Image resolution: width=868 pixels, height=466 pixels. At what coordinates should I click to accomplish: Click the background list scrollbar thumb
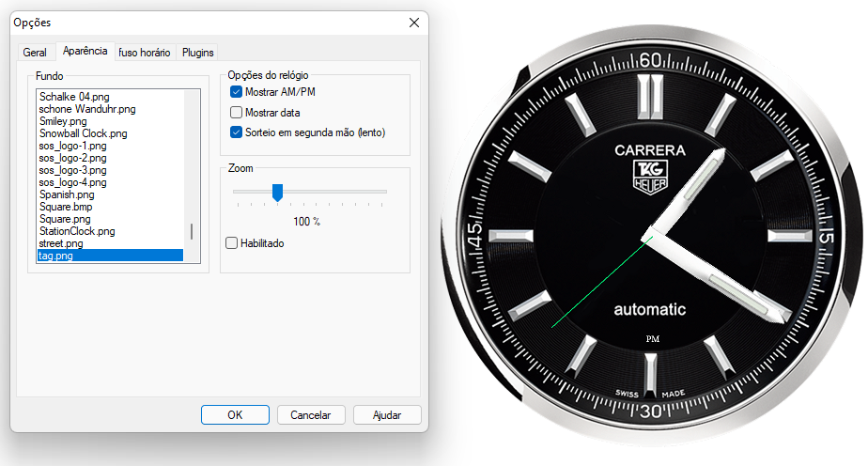193,231
